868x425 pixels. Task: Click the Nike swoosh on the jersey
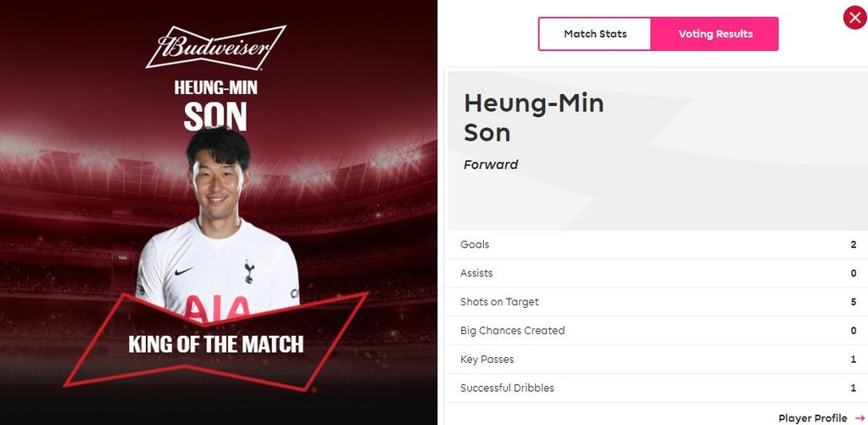pyautogui.click(x=184, y=272)
